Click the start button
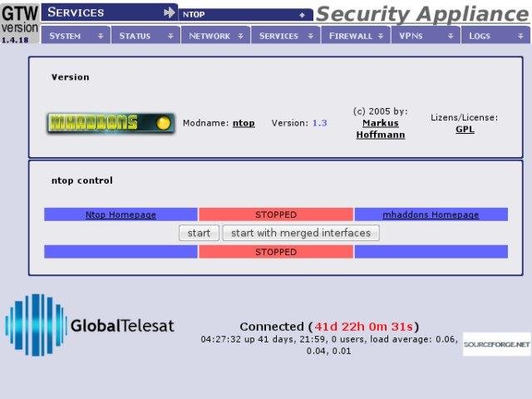Screen dimensions: 532x399 click(199, 233)
